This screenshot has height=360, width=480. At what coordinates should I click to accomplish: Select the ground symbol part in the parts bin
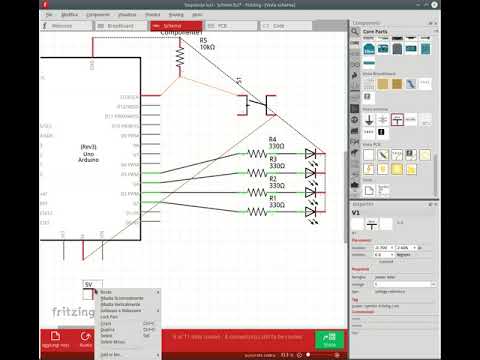coord(369,120)
